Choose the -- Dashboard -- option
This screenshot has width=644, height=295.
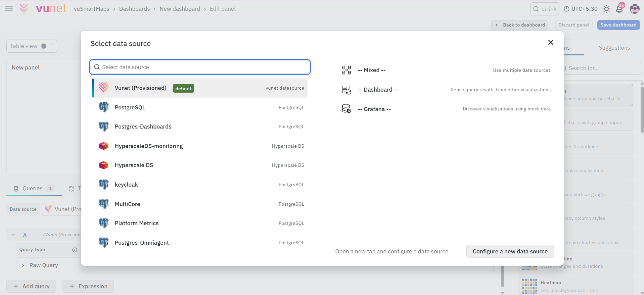378,90
